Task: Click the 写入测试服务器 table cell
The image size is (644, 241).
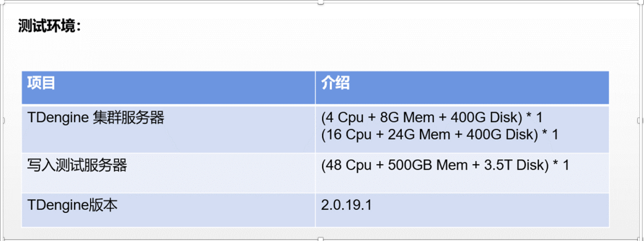Action: pyautogui.click(x=168, y=173)
